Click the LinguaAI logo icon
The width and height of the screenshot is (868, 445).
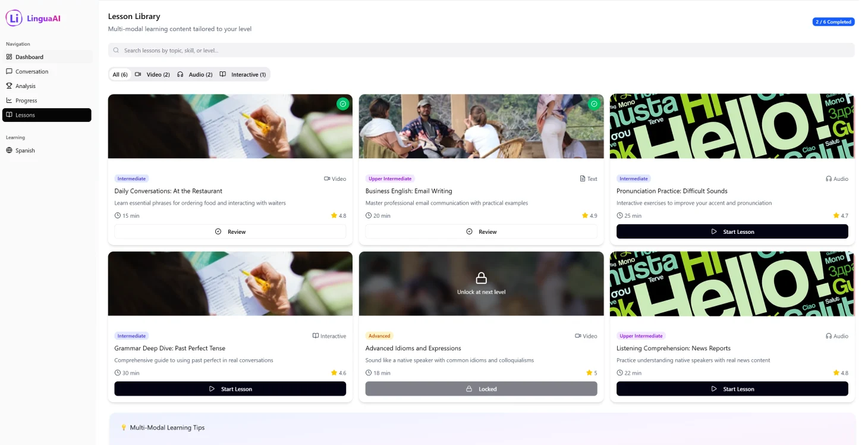coord(13,18)
